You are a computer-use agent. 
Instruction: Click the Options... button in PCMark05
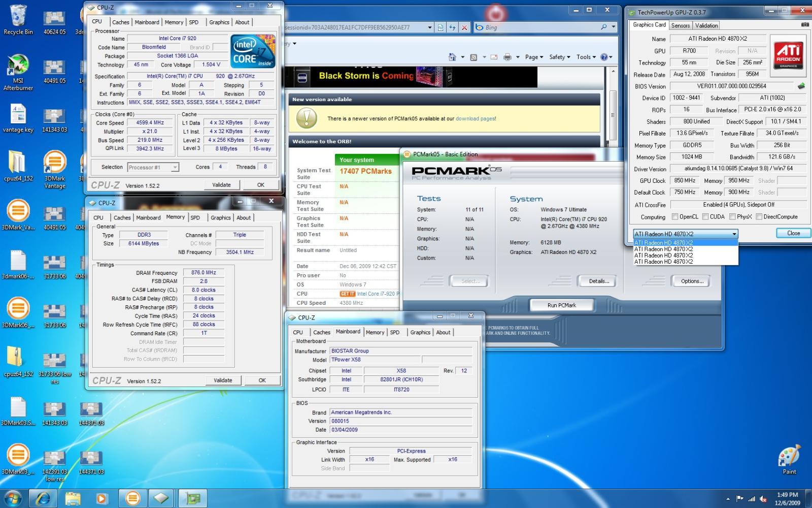(692, 281)
